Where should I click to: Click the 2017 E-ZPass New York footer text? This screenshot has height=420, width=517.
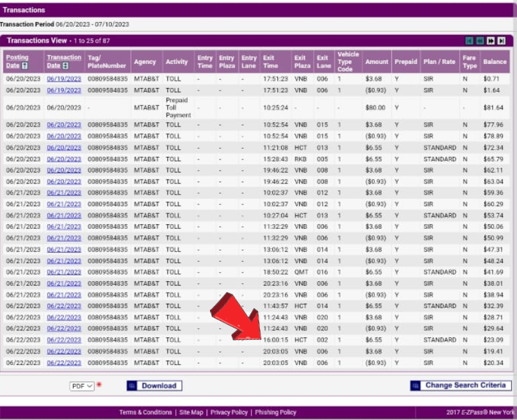tap(480, 412)
